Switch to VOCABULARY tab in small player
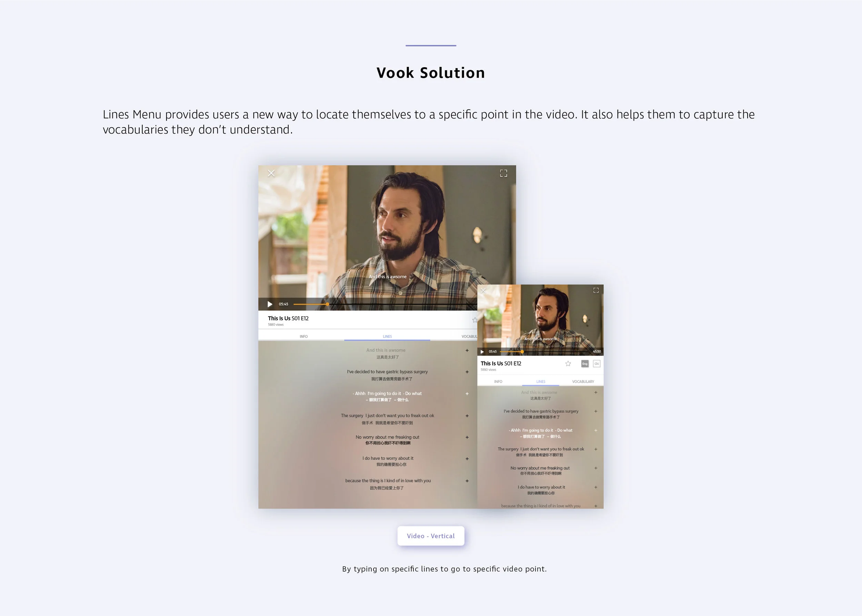 click(x=583, y=382)
